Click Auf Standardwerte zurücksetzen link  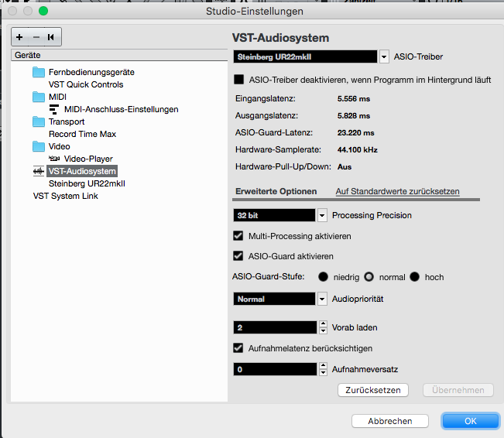[x=398, y=191]
